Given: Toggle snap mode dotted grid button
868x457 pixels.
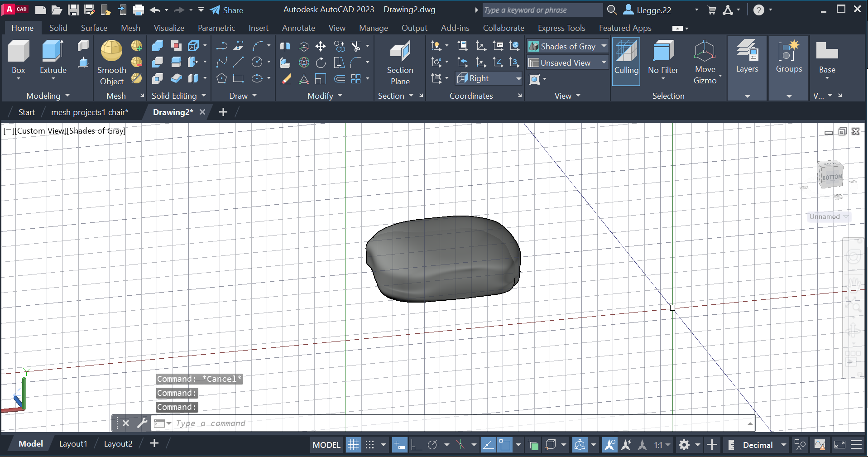Looking at the screenshot, I should 370,445.
